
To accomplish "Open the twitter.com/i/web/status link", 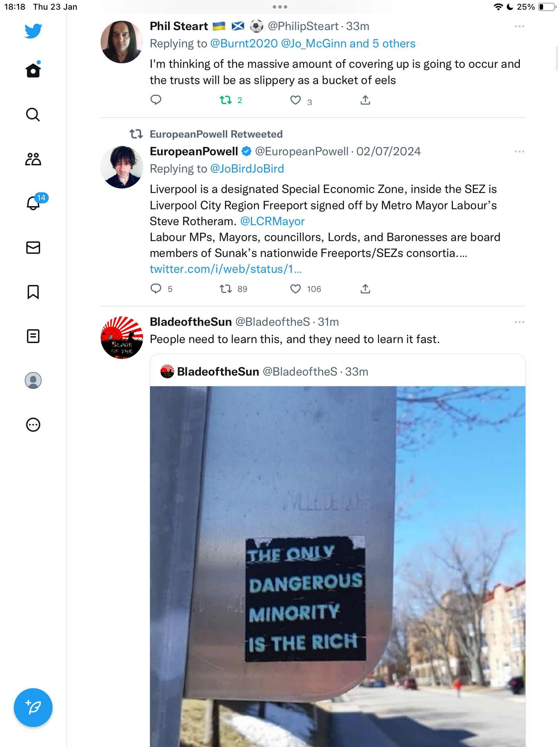I will click(226, 269).
